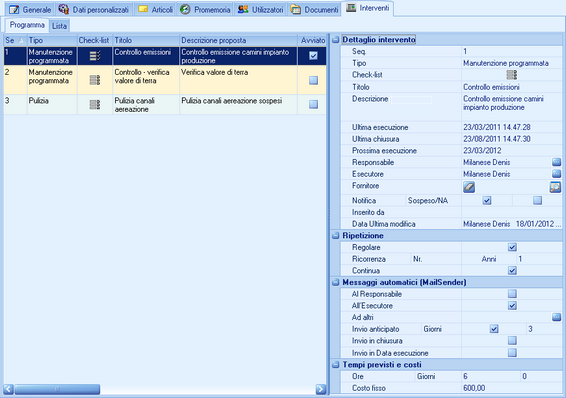Click Tipo value Manutenzione programmata in details

point(506,63)
